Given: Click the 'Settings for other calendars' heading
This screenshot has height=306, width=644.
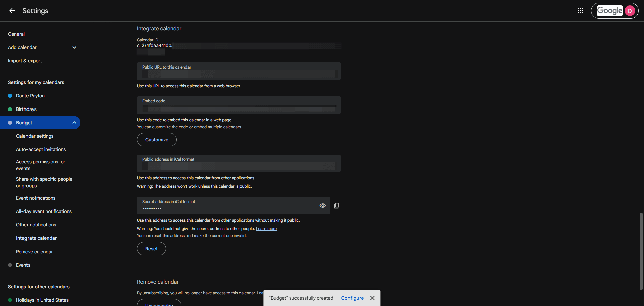Looking at the screenshot, I should tap(39, 287).
